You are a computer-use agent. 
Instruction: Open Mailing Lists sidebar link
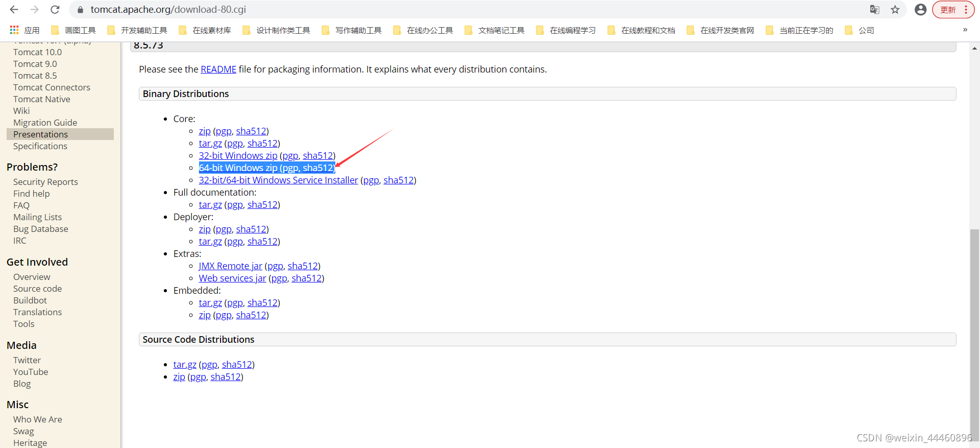(x=37, y=217)
